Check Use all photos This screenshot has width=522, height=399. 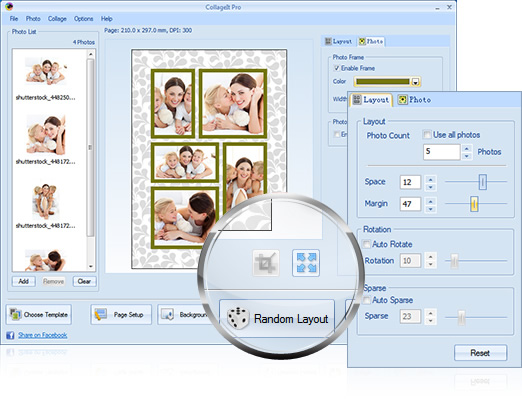(426, 135)
